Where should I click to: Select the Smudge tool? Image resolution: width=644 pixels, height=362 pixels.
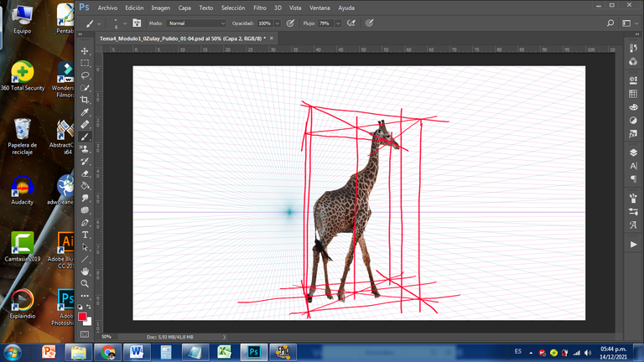point(85,198)
